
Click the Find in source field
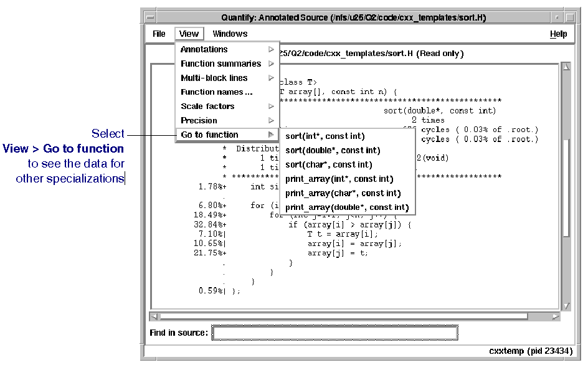click(334, 333)
